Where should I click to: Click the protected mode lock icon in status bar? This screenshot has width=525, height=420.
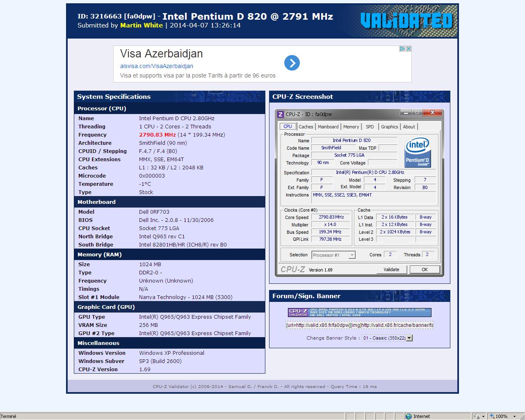477,416
